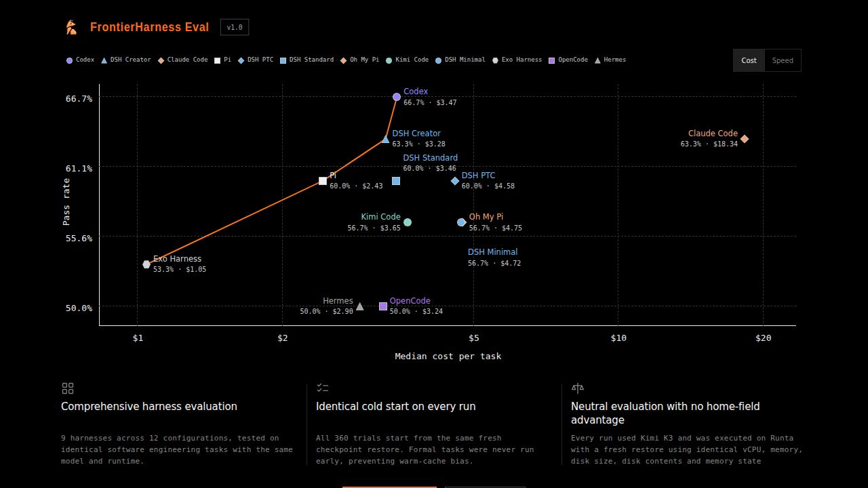Toggle DSH Creator in the legend
868x488 pixels.
click(x=126, y=60)
